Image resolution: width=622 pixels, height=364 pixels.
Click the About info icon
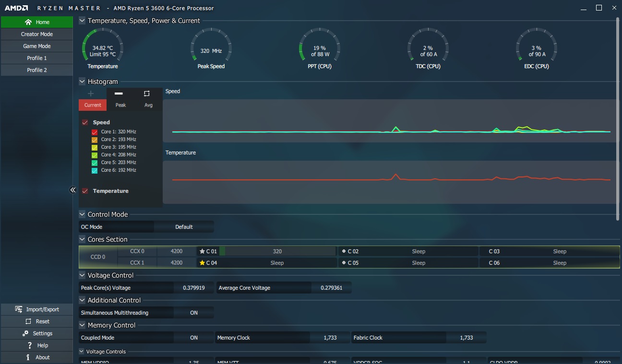tap(28, 357)
